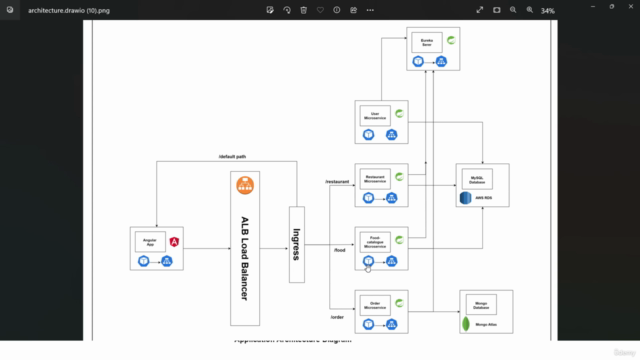The height and width of the screenshot is (360, 640).
Task: Click the /order path label
Action: point(337,317)
